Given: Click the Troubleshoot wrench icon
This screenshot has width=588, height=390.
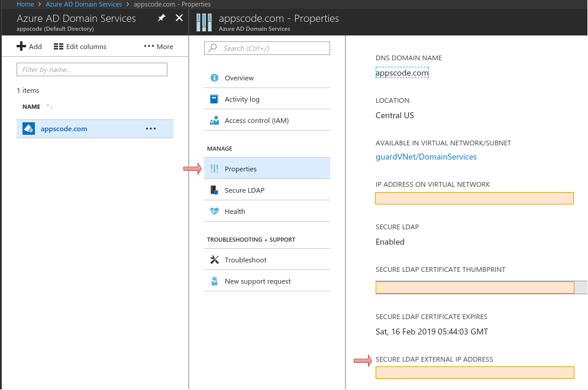Looking at the screenshot, I should click(214, 259).
